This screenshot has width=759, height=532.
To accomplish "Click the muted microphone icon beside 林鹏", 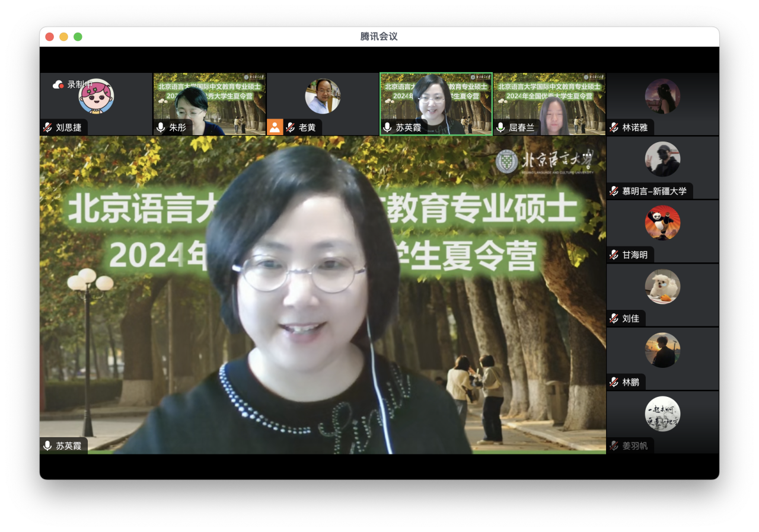I will (614, 382).
